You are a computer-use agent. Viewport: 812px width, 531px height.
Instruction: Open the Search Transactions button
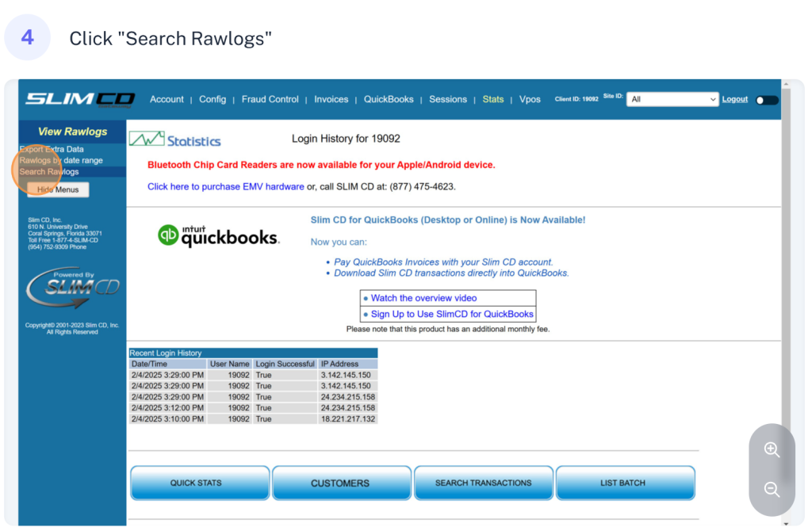click(x=483, y=483)
